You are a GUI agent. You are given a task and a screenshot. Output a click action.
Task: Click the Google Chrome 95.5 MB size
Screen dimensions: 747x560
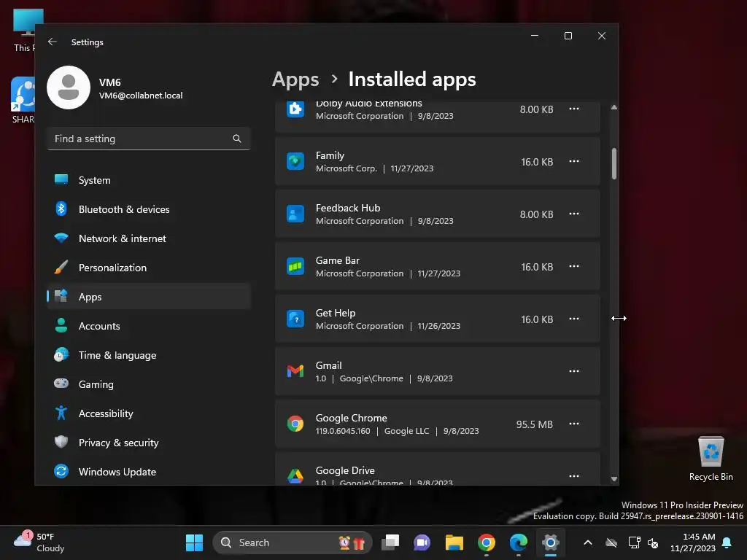click(x=535, y=424)
